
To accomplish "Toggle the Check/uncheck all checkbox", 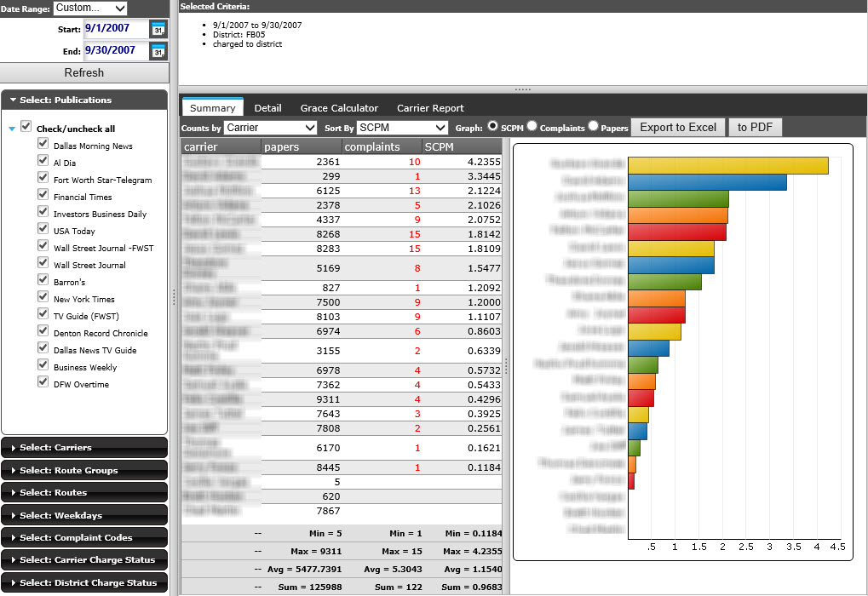I will (x=26, y=127).
